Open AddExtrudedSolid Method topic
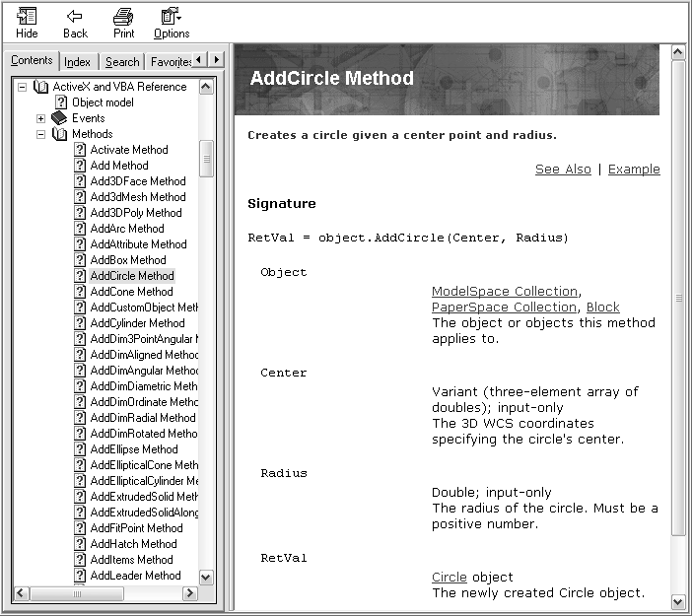Viewport: 693px width, 616px height. tap(144, 497)
